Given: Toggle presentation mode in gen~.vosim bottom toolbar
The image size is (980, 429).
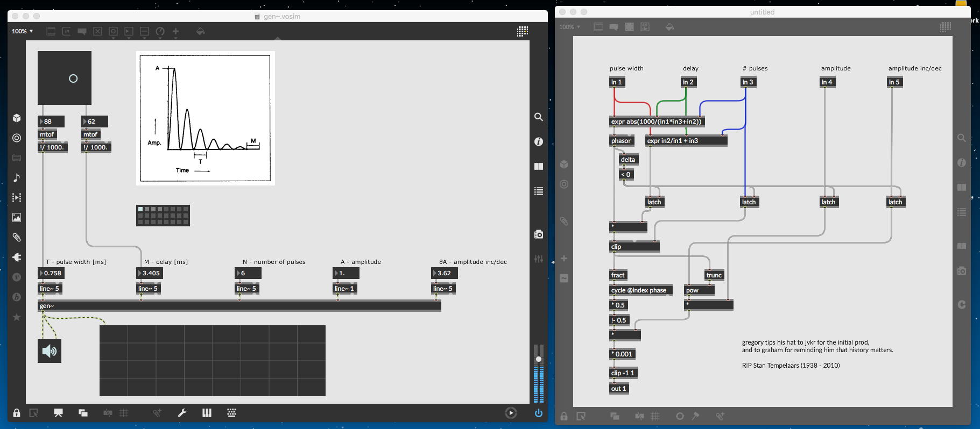Looking at the screenshot, I should click(x=58, y=413).
